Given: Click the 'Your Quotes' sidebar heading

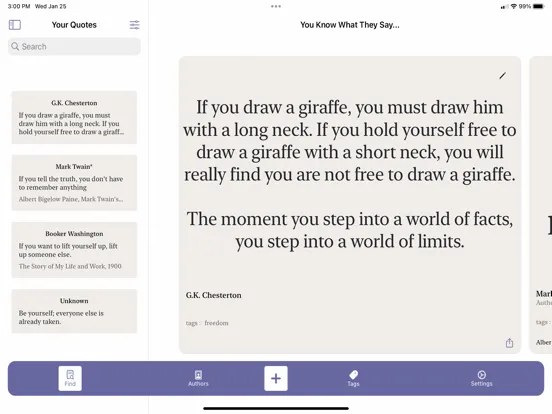Looking at the screenshot, I should (x=74, y=25).
